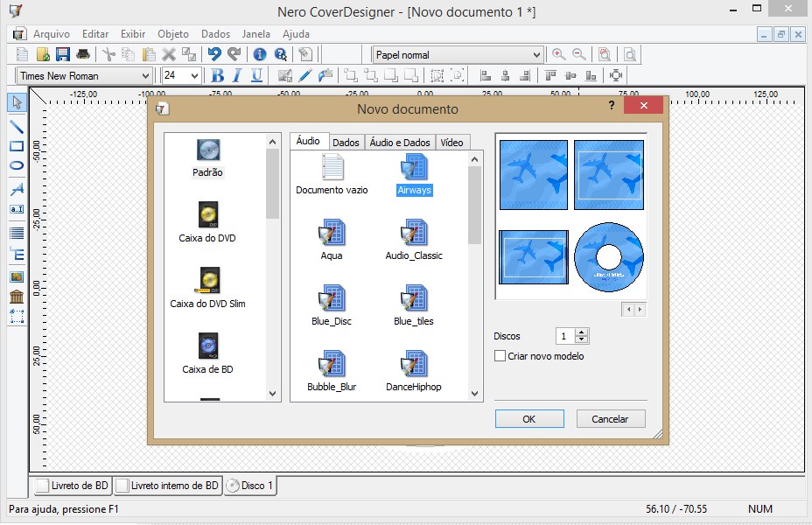Viewport: 812px width, 525px height.
Task: Click the blue pen icon in formatting toolbar
Action: (305, 75)
